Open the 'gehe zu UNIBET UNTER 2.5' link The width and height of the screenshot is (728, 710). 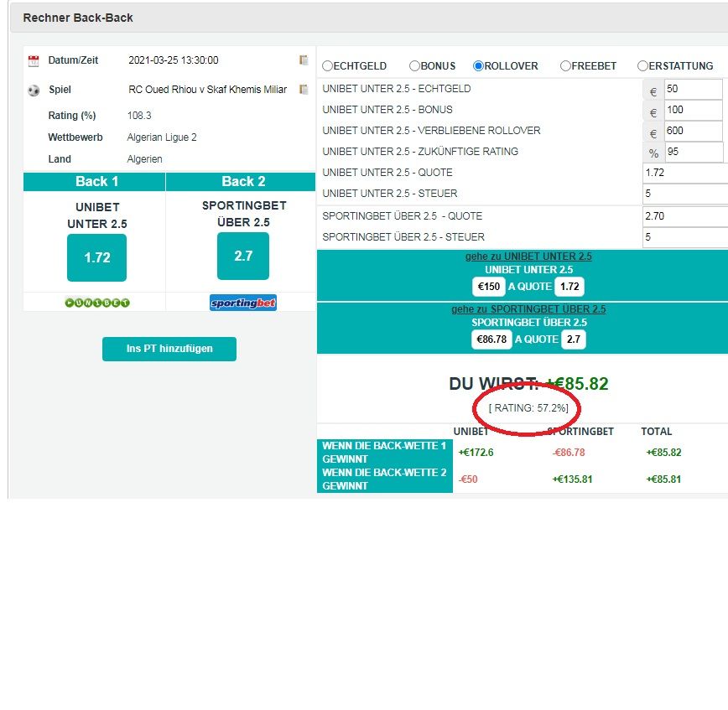(x=528, y=257)
